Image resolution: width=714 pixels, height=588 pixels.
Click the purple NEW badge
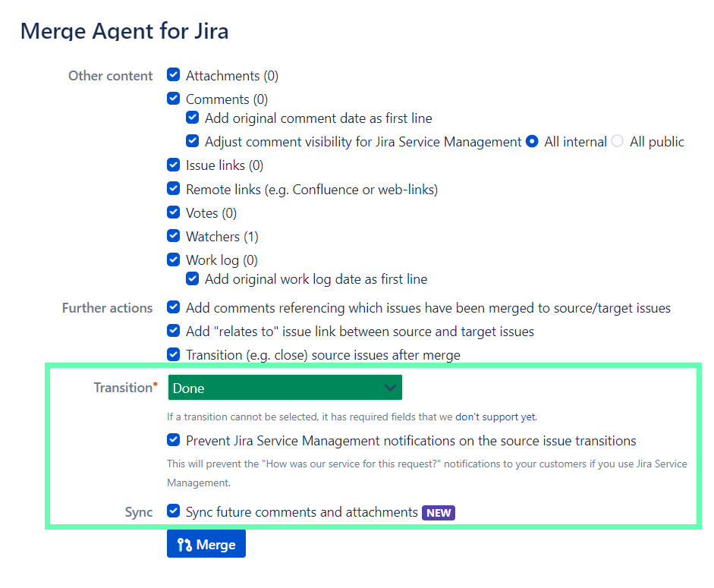pos(438,512)
